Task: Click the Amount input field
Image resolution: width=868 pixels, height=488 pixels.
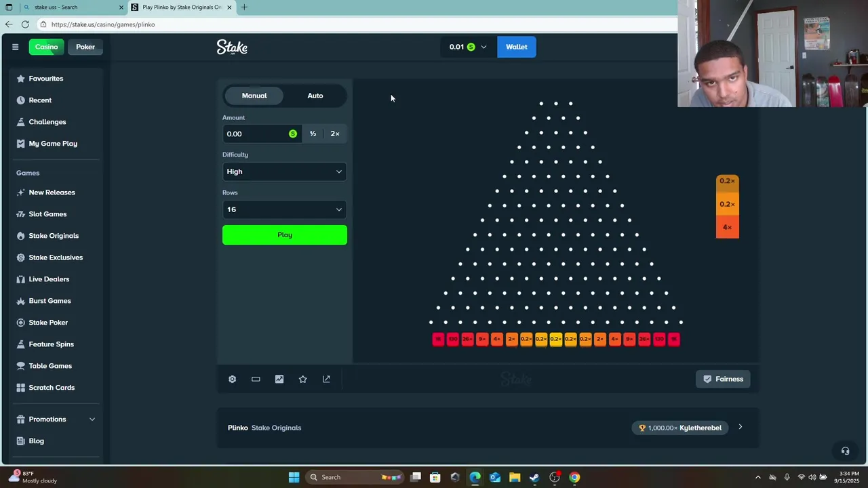Action: point(261,134)
